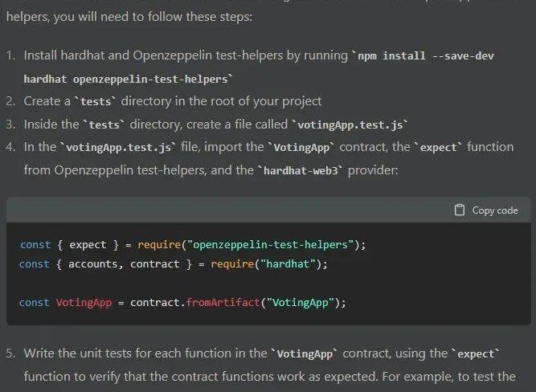Image resolution: width=536 pixels, height=392 pixels.
Task: Click the 'expect' inline code in step 5
Action: click(x=476, y=353)
